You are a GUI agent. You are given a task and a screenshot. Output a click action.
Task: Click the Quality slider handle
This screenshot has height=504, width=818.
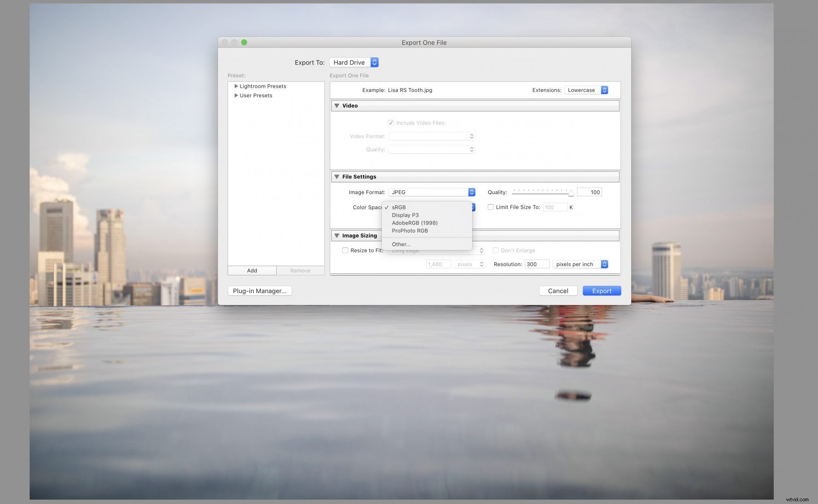click(571, 193)
